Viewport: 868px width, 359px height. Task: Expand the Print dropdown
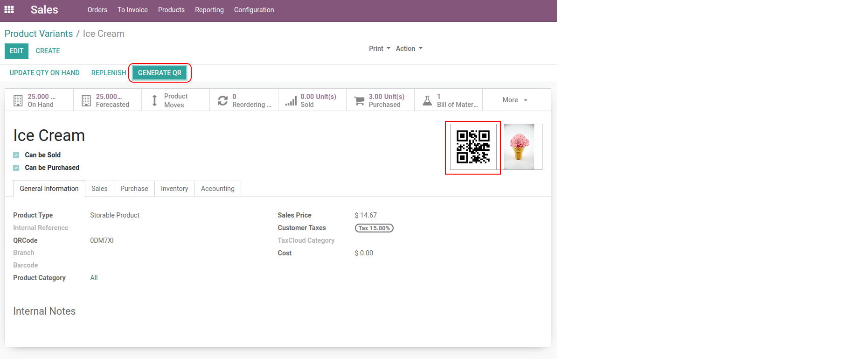[x=379, y=49]
